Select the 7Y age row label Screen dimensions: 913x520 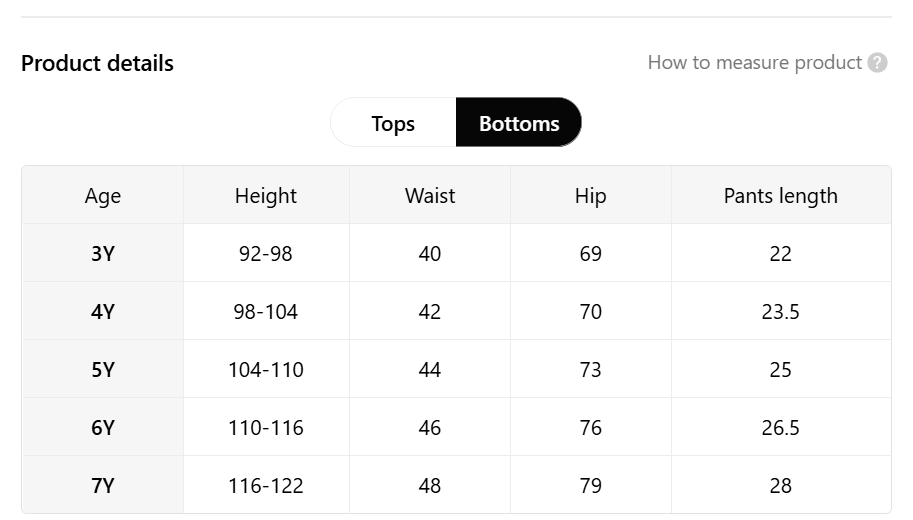(x=102, y=485)
